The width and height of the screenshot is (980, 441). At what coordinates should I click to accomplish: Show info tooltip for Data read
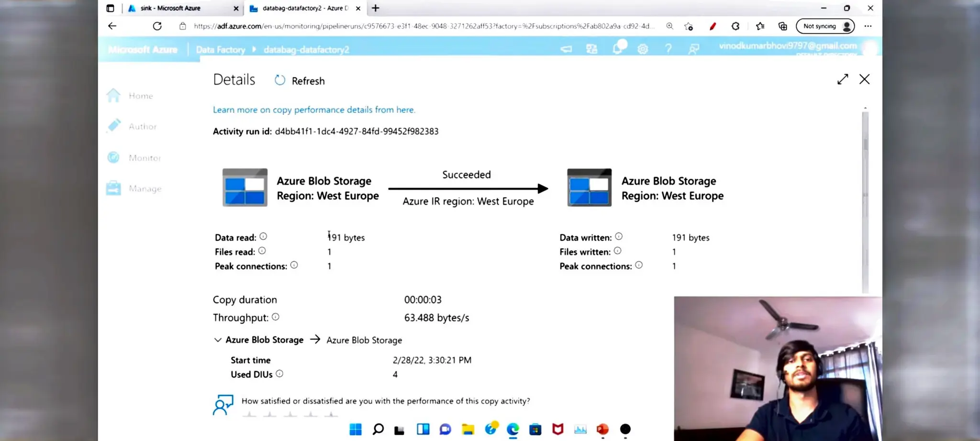coord(263,236)
